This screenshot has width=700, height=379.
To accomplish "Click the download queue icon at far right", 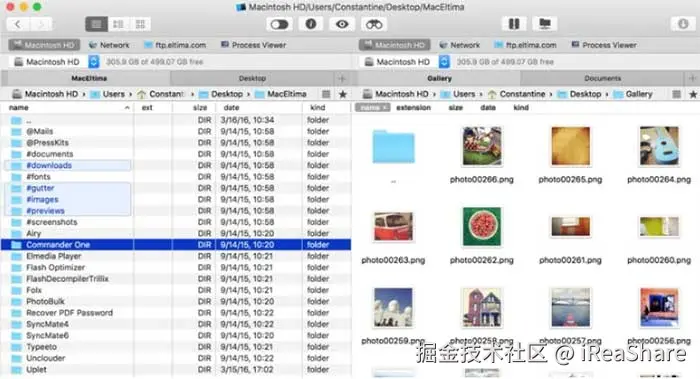I will (x=683, y=24).
